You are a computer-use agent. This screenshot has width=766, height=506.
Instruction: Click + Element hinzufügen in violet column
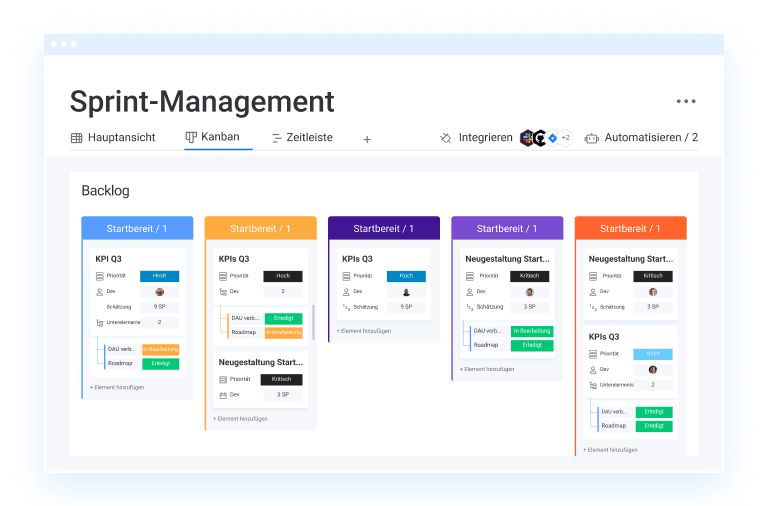(487, 369)
